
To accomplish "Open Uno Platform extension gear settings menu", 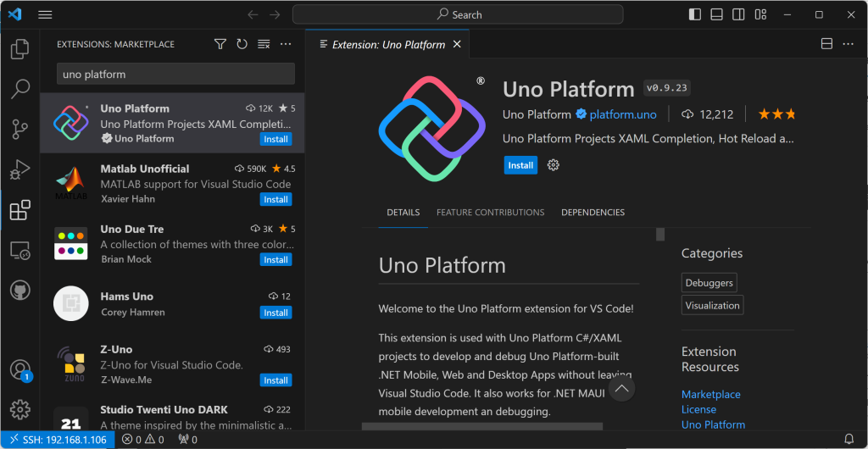I will tap(554, 165).
